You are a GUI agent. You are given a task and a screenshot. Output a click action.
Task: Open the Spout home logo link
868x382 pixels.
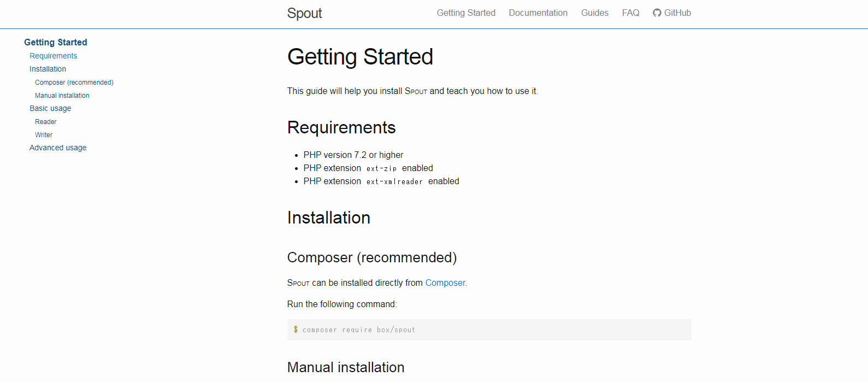coord(304,13)
